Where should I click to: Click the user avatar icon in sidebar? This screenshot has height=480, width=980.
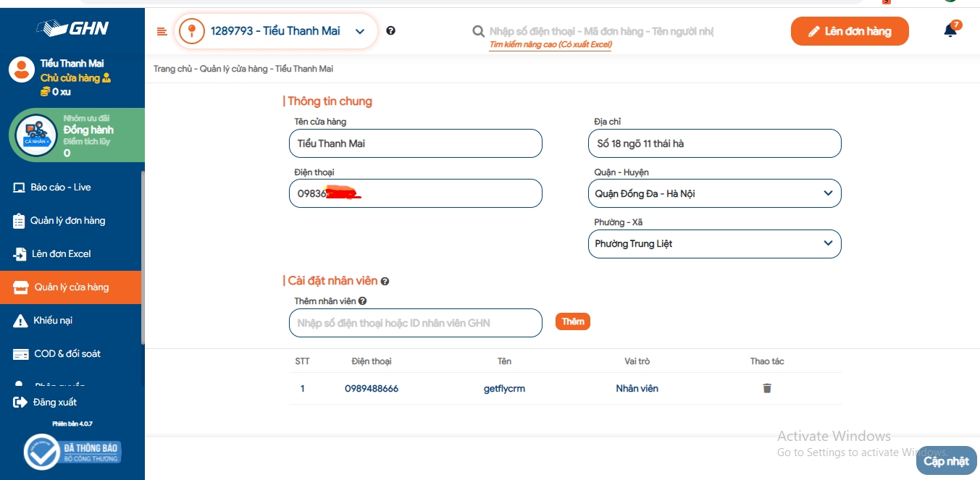pos(22,70)
